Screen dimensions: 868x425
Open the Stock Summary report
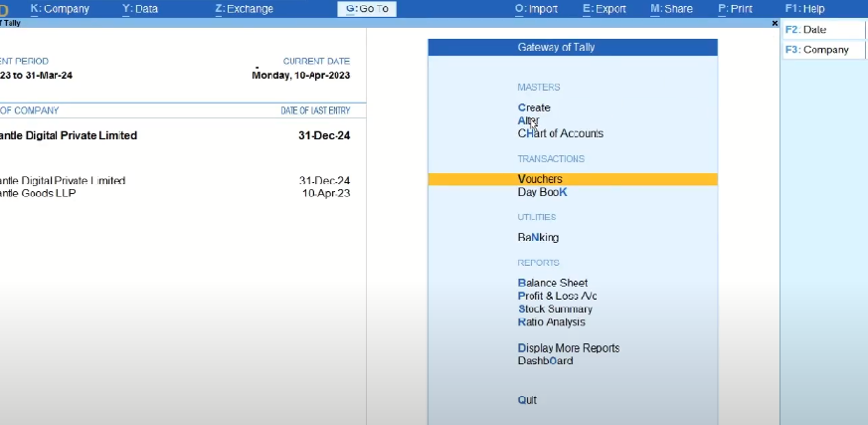click(x=555, y=310)
